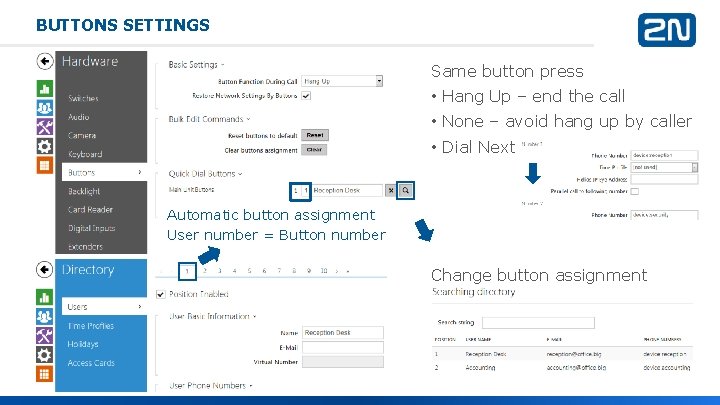Select Users in Directory menu
Screen dimensions: 720x405
click(x=104, y=307)
